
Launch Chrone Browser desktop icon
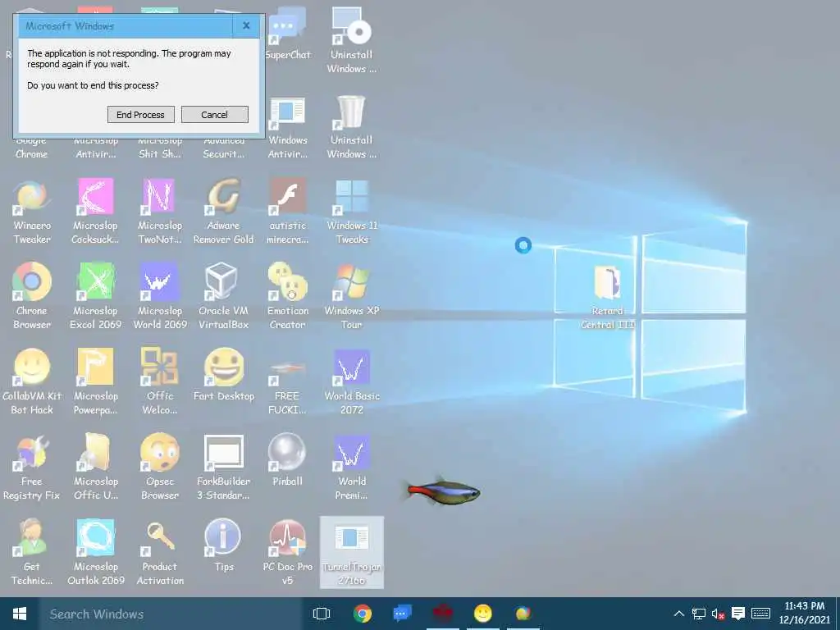click(32, 296)
